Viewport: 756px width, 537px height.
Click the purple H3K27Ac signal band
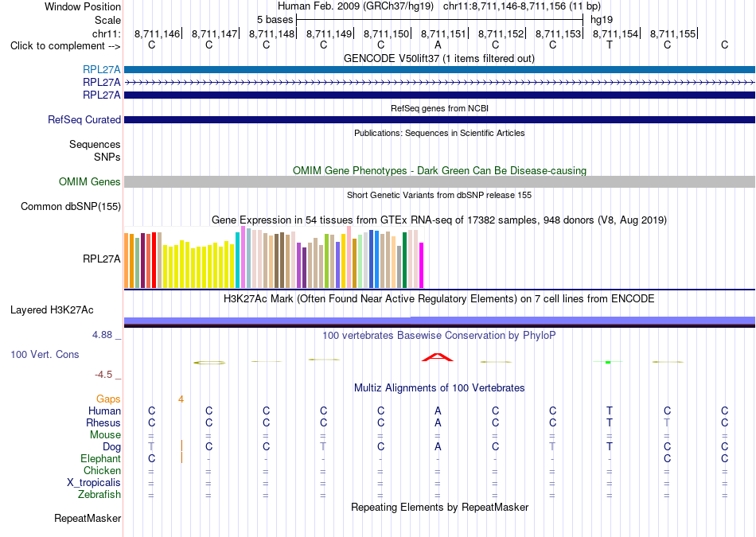[439, 321]
